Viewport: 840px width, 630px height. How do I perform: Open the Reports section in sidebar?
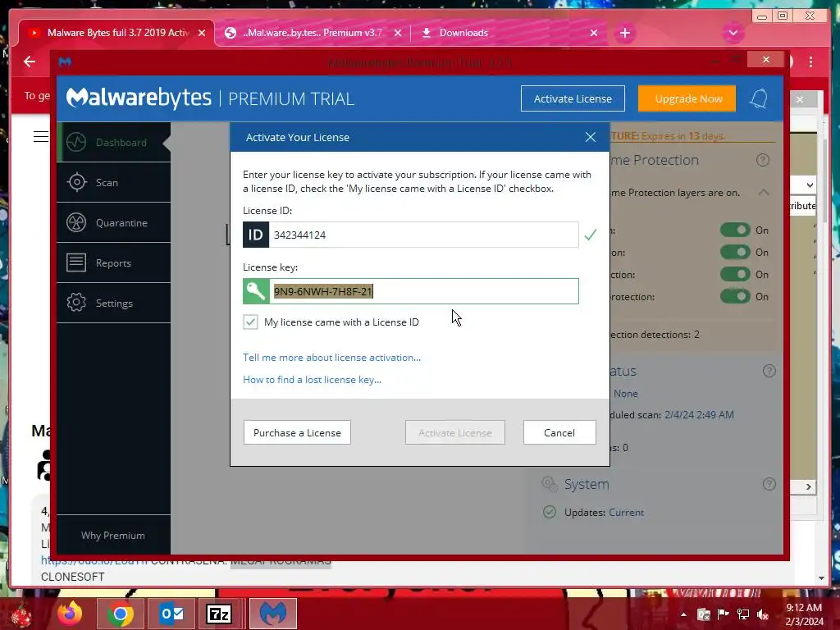click(x=113, y=263)
